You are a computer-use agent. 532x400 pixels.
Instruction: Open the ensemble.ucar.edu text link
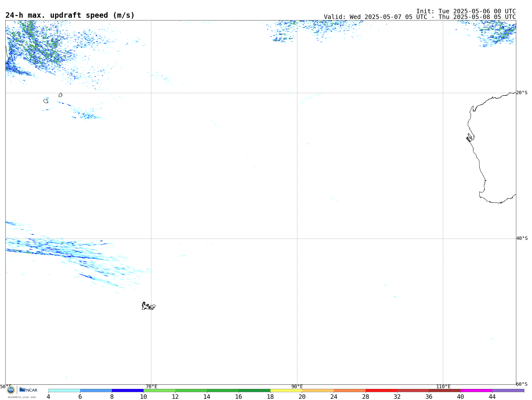pos(22,397)
